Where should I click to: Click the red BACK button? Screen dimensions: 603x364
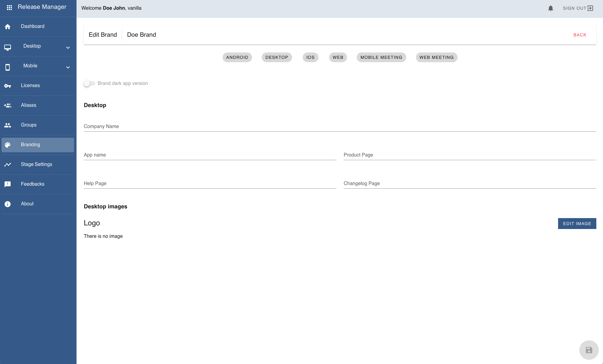click(x=580, y=35)
